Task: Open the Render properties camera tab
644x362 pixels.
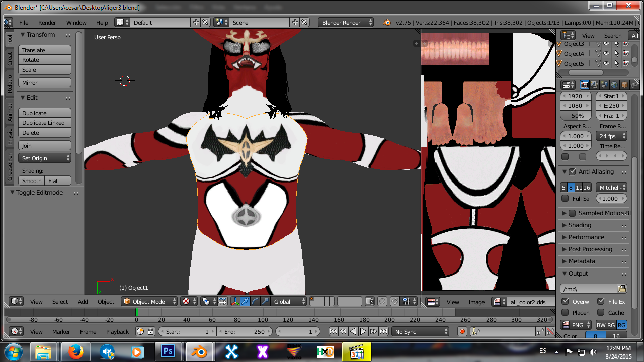Action: [x=585, y=85]
